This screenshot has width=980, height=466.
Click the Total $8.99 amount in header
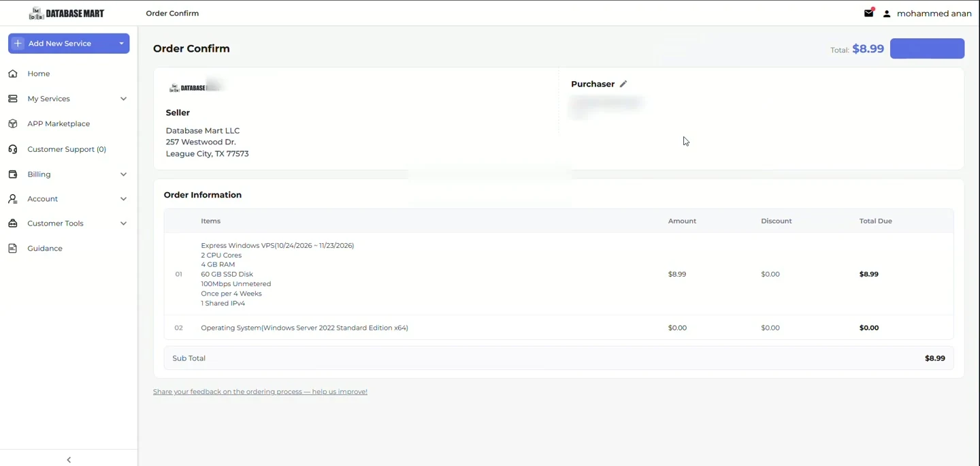click(868, 48)
